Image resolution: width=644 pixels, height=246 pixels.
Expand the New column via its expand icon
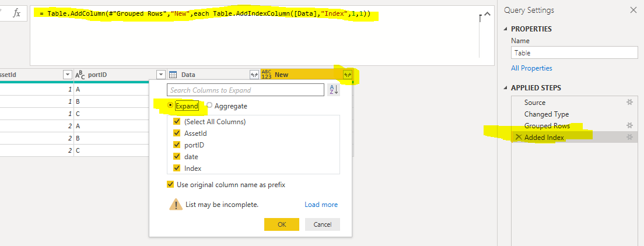pos(348,75)
